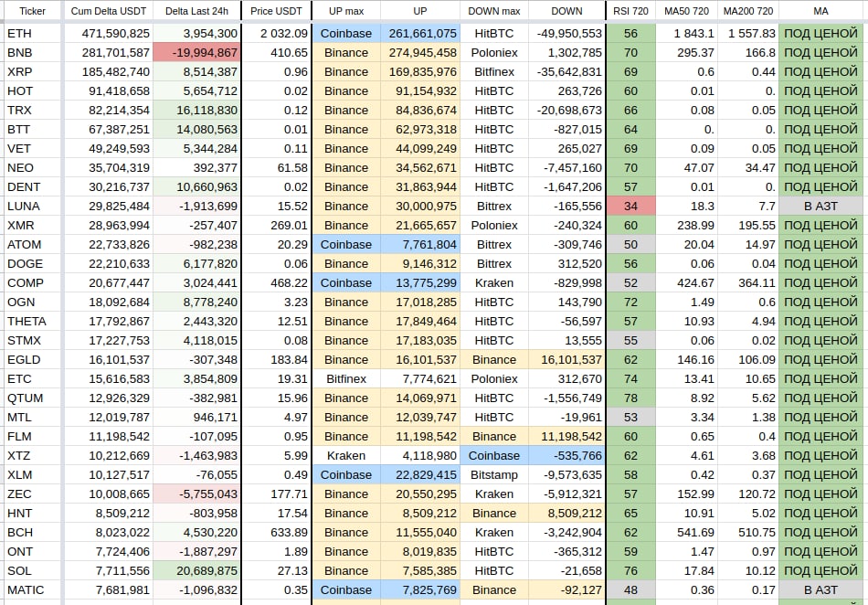Image resolution: width=868 pixels, height=605 pixels.
Task: Select SOL delta 20,689,875 cell
Action: tap(196, 570)
